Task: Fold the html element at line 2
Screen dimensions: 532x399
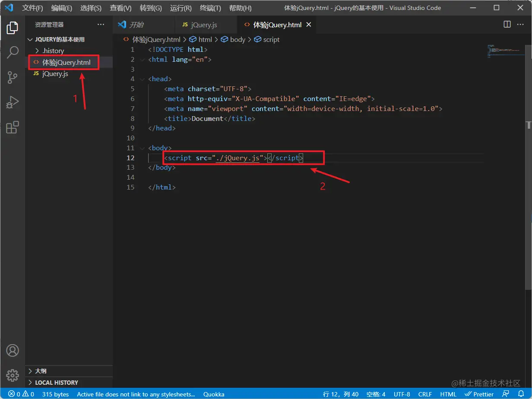Action: coord(142,60)
